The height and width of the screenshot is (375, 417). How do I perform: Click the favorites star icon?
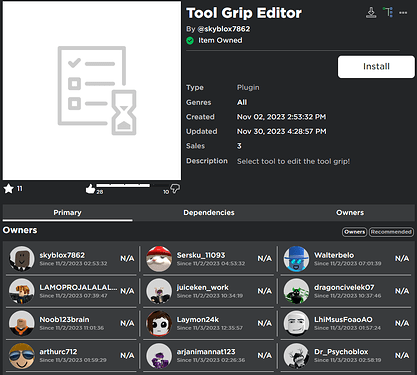click(8, 189)
